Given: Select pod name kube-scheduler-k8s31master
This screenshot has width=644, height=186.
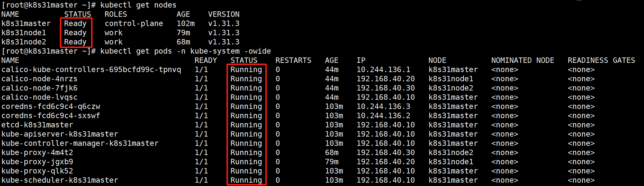Looking at the screenshot, I should pyautogui.click(x=60, y=180).
